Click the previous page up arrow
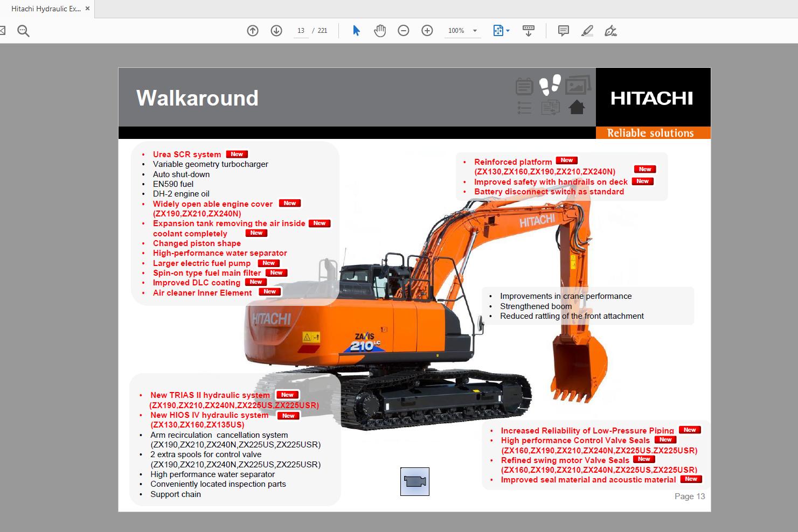The width and height of the screenshot is (798, 532). tap(252, 31)
